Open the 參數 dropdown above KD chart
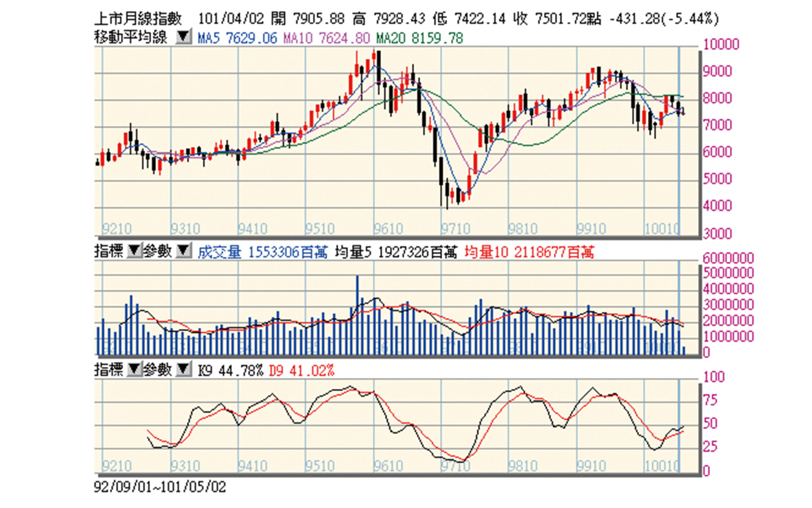The height and width of the screenshot is (508, 812). 184,370
